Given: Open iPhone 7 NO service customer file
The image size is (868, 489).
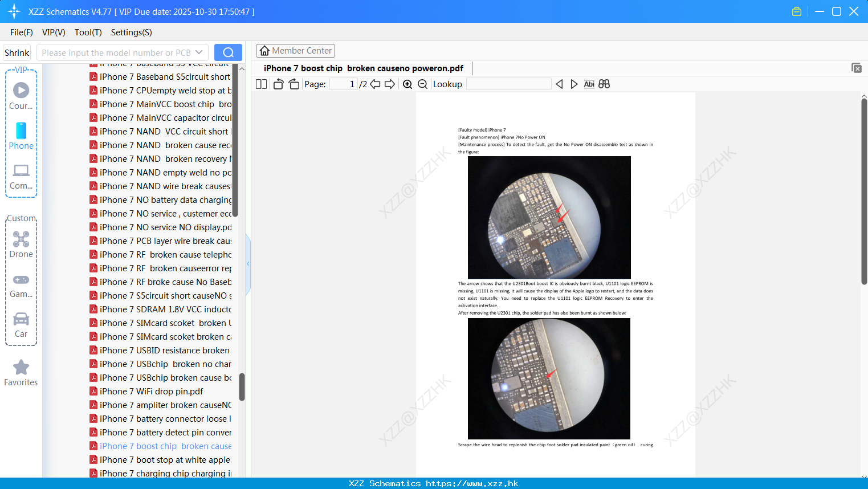Looking at the screenshot, I should [160, 214].
